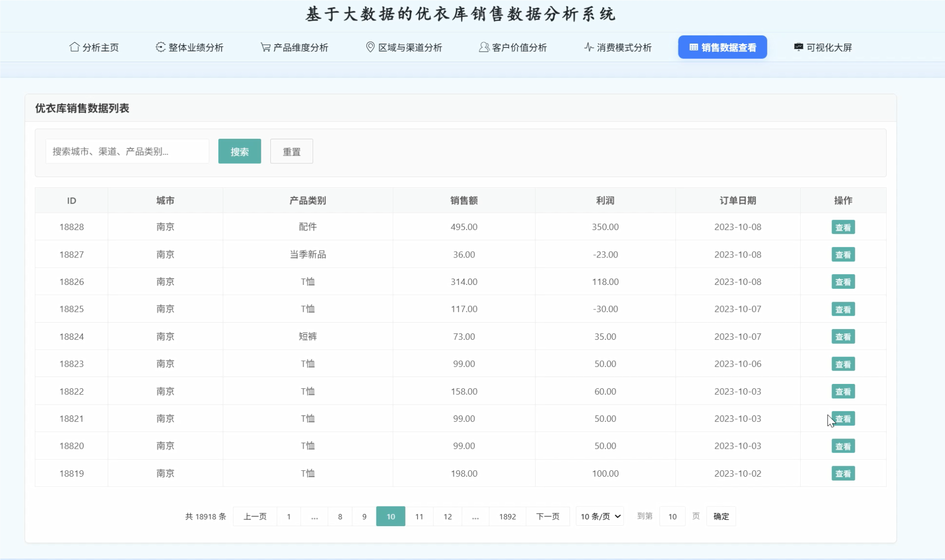Click the pulse icon beside 消费模式分析
The width and height of the screenshot is (945, 560).
click(x=589, y=47)
